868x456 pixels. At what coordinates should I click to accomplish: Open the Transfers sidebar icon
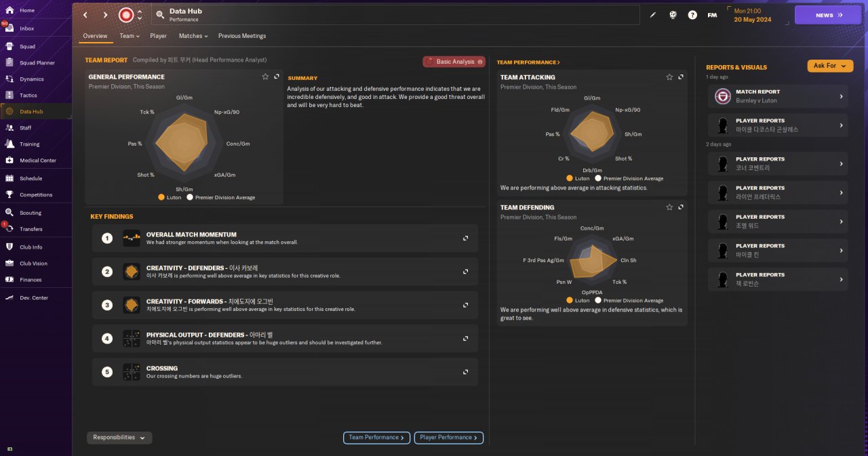pos(9,229)
